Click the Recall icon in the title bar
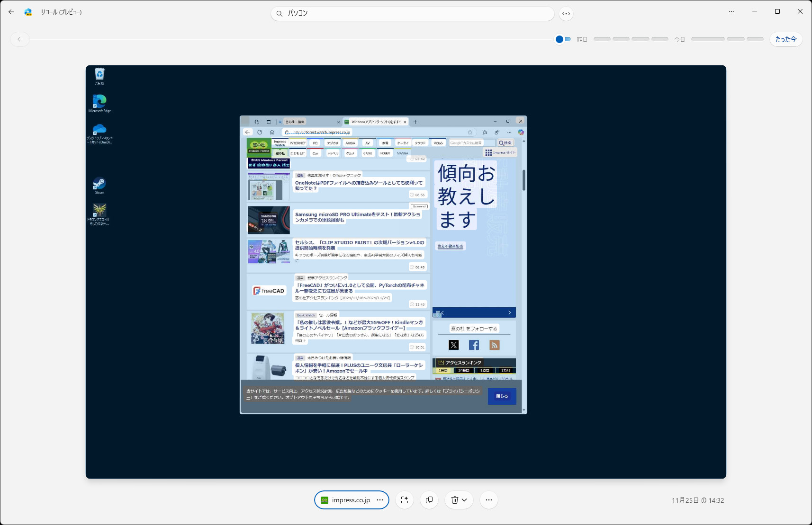The width and height of the screenshot is (812, 525). pyautogui.click(x=28, y=11)
